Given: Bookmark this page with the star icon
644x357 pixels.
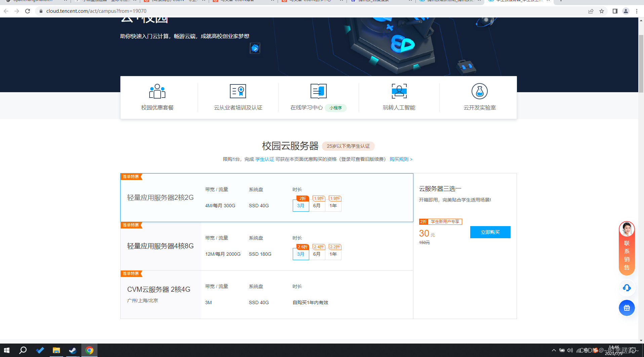Looking at the screenshot, I should pyautogui.click(x=602, y=11).
